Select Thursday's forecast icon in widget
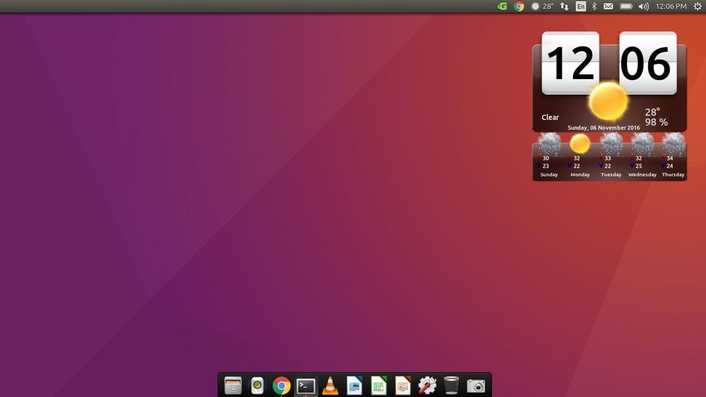706x397 pixels. point(674,144)
